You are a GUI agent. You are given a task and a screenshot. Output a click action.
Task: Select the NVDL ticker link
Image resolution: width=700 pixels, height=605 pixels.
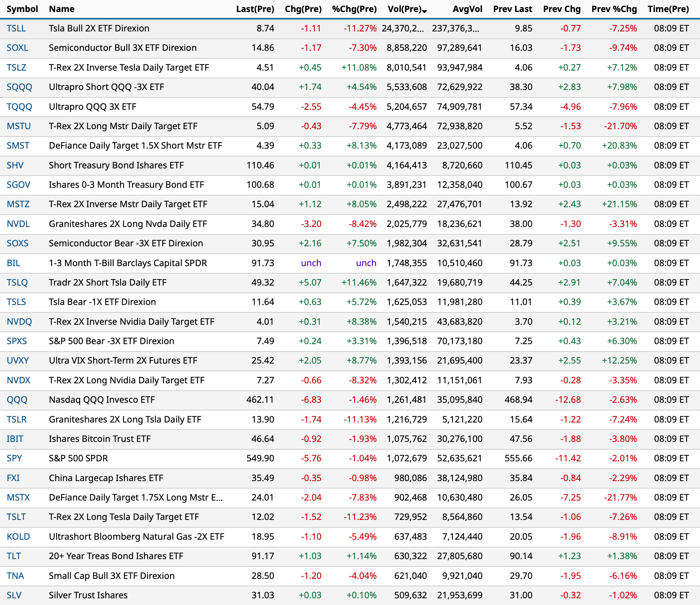click(x=18, y=224)
